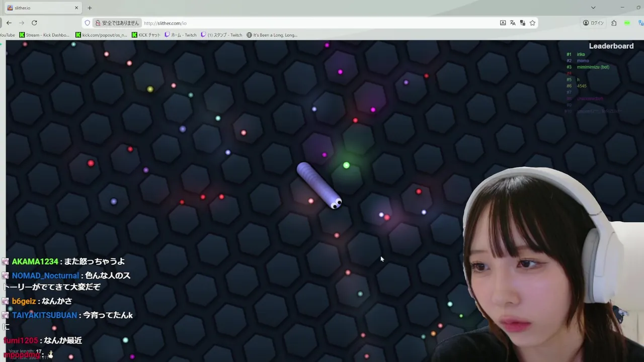Screen dimensions: 644x362
Task: Open the Stream - Kick Dashboard bookmark
Action: 44,35
